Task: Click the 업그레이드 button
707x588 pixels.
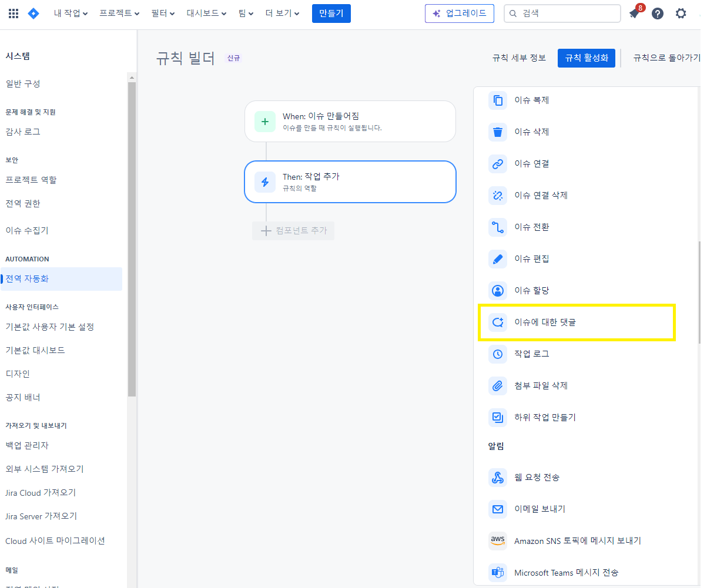Action: [x=460, y=14]
